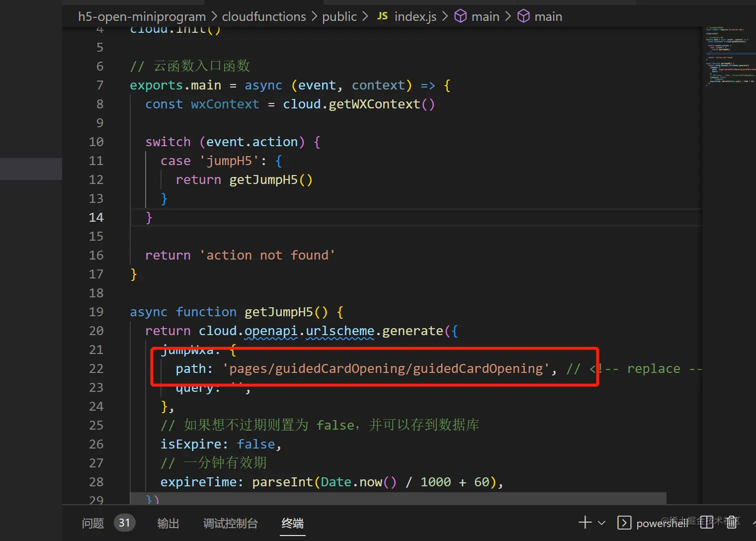Click the public breadcrumb segment
This screenshot has width=756, height=541.
tap(339, 16)
